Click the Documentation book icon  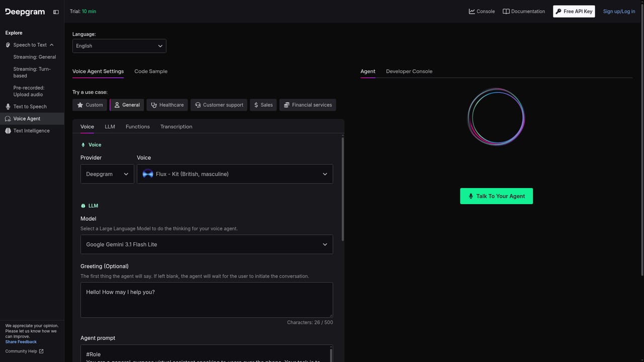pyautogui.click(x=506, y=11)
